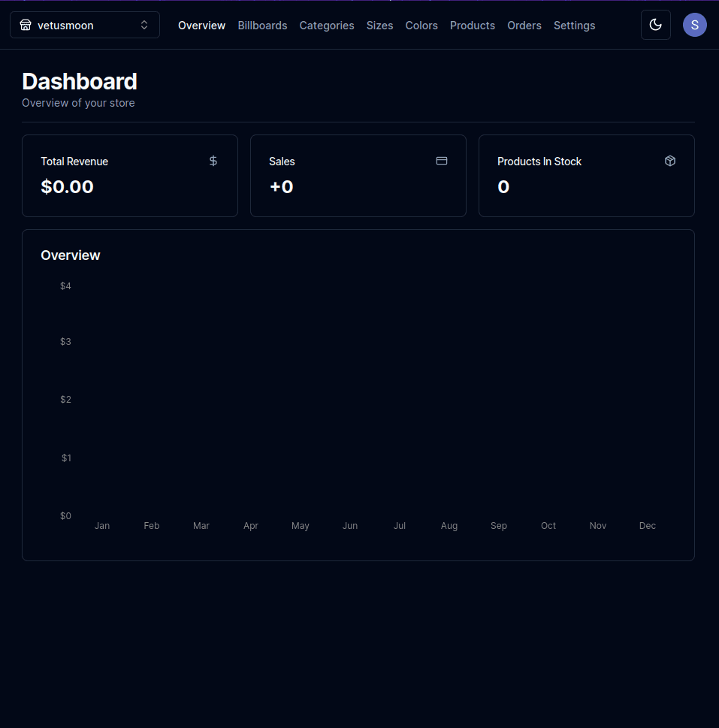Click the dollar sign icon on Total Revenue
This screenshot has height=728, width=719.
(213, 161)
